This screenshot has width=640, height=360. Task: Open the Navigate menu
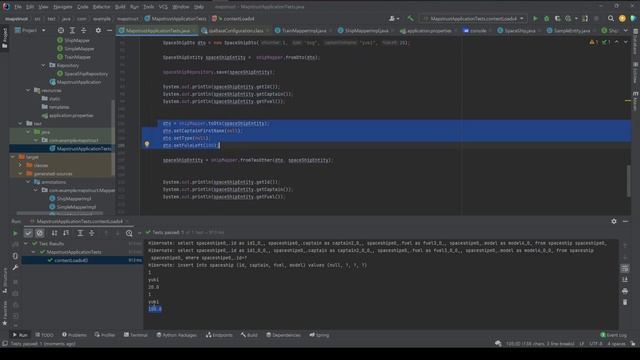pos(63,7)
